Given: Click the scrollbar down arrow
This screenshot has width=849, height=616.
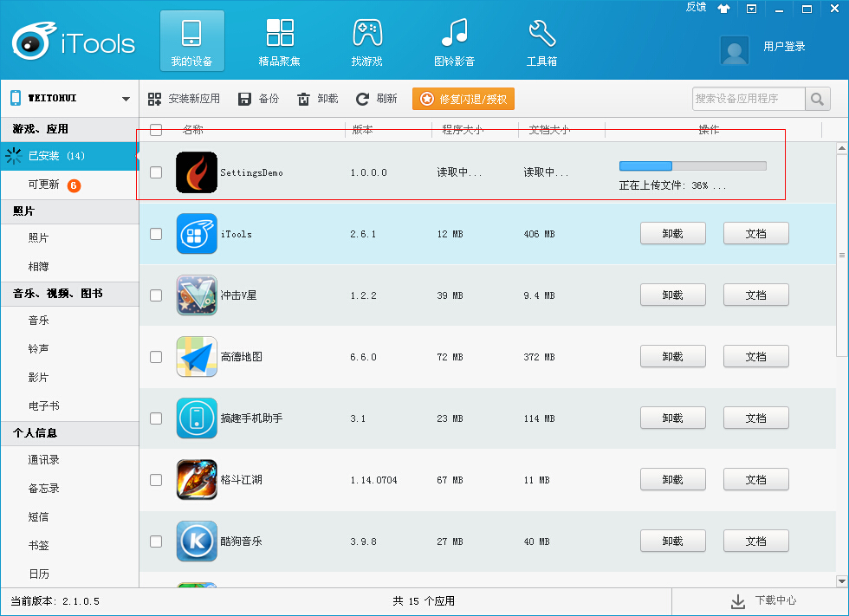Looking at the screenshot, I should pyautogui.click(x=842, y=581).
